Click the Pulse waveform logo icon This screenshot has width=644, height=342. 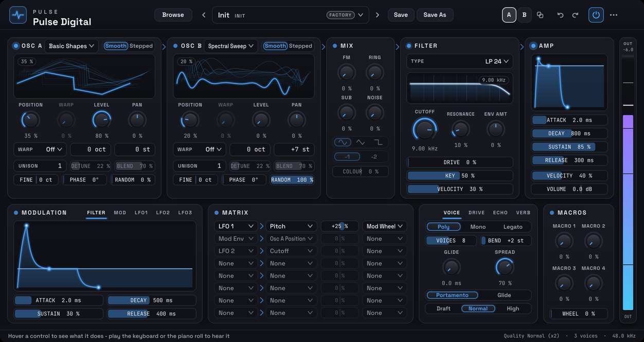coord(18,15)
